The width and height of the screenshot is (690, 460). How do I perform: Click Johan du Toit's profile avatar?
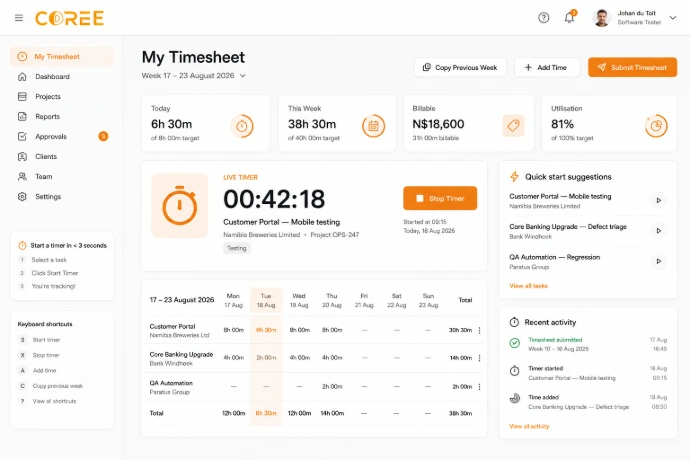point(601,18)
